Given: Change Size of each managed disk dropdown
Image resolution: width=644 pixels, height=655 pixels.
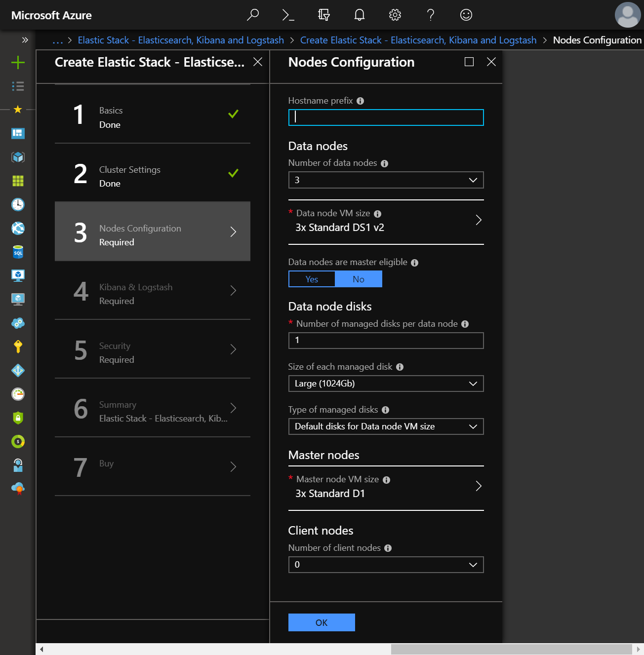Looking at the screenshot, I should (386, 384).
